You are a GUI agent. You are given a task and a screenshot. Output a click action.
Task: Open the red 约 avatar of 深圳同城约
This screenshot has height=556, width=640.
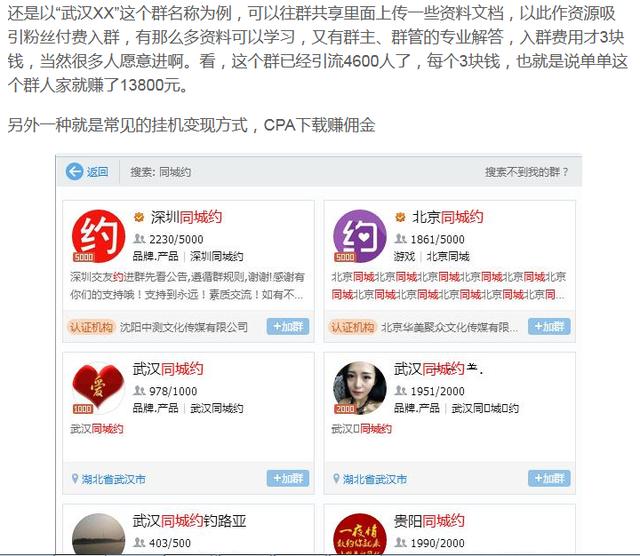(98, 236)
